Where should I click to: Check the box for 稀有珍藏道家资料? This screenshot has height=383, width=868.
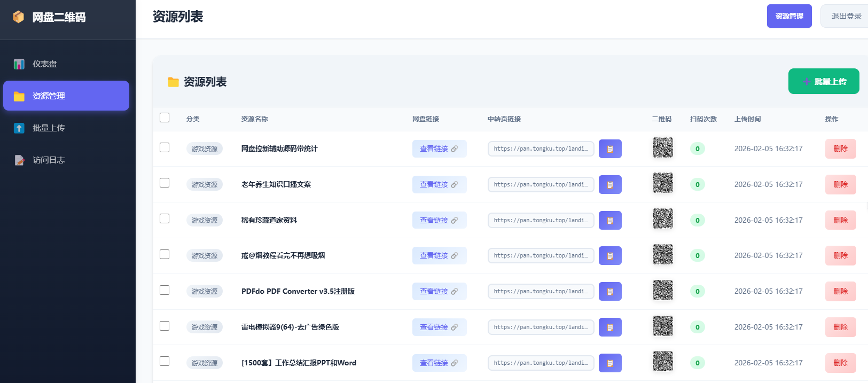tap(165, 218)
